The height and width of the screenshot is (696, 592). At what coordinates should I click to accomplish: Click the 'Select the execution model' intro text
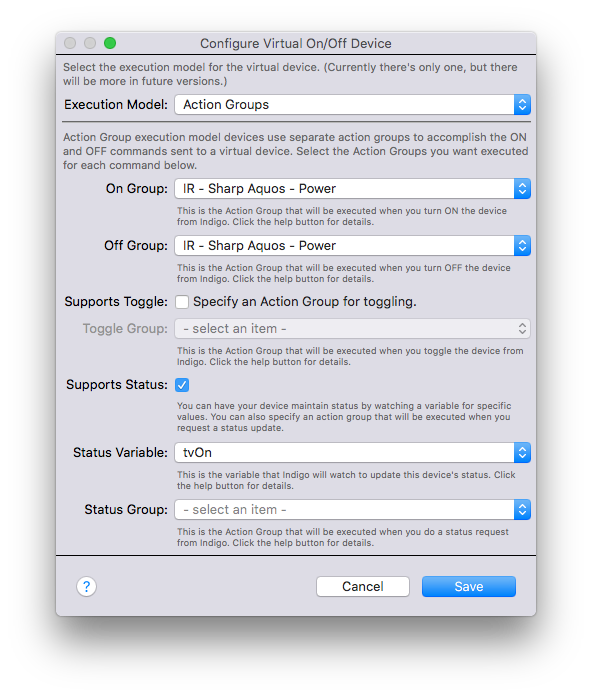click(x=290, y=74)
